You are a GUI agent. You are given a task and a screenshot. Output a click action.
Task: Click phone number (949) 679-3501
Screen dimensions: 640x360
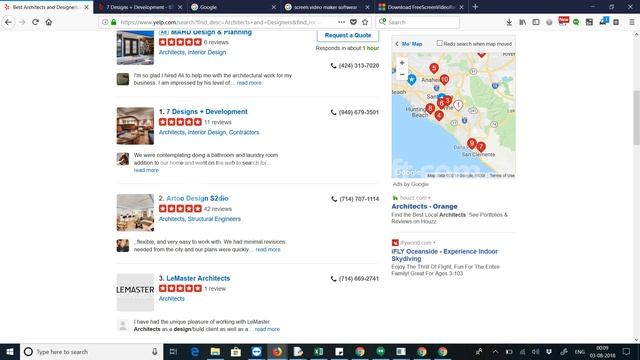(358, 113)
